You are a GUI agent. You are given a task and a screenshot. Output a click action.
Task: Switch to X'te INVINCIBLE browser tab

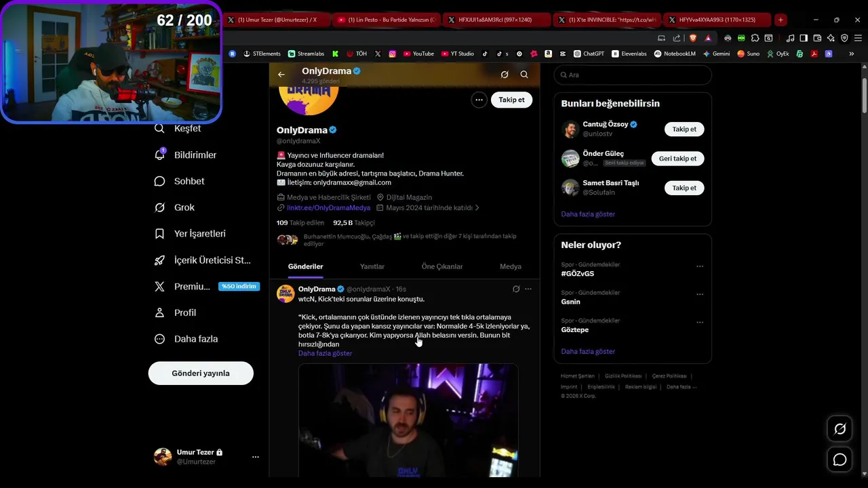point(607,20)
